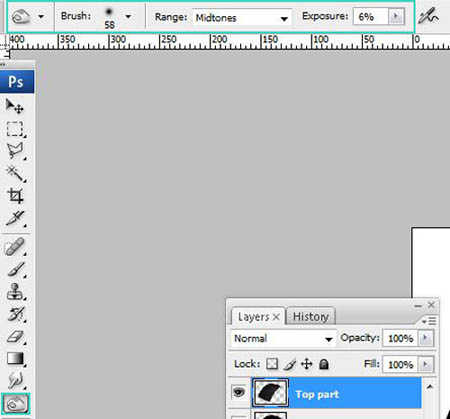
Task: Toggle lock transparent pixels
Action: (x=272, y=364)
